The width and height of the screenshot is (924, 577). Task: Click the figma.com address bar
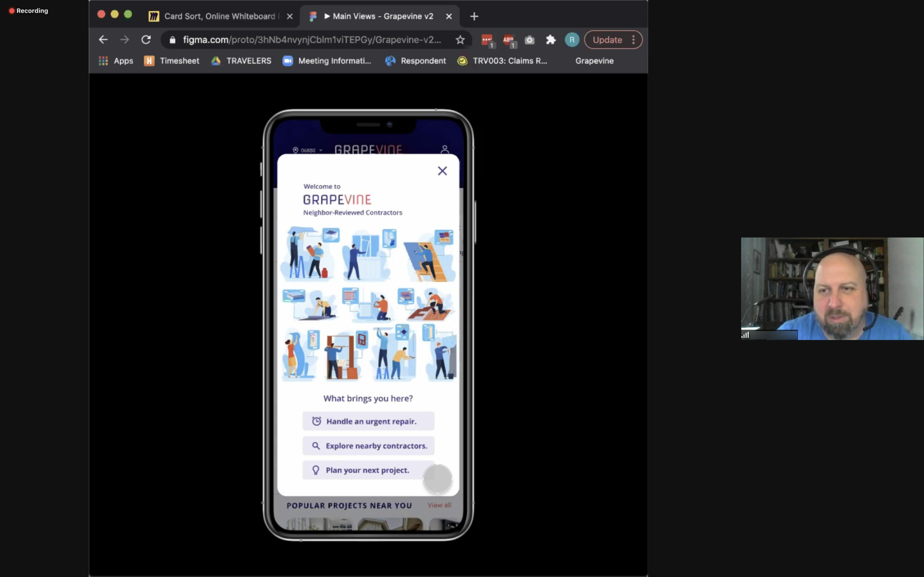coord(311,40)
